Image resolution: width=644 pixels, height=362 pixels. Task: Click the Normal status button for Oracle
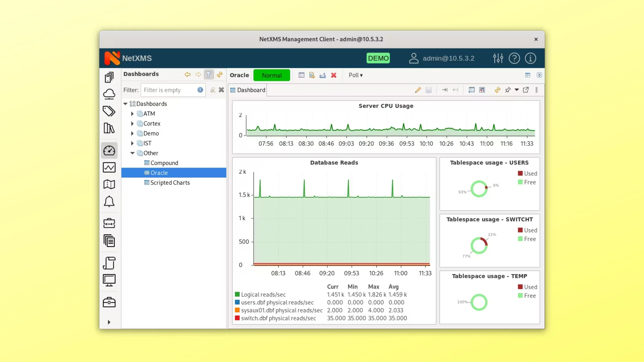(271, 75)
